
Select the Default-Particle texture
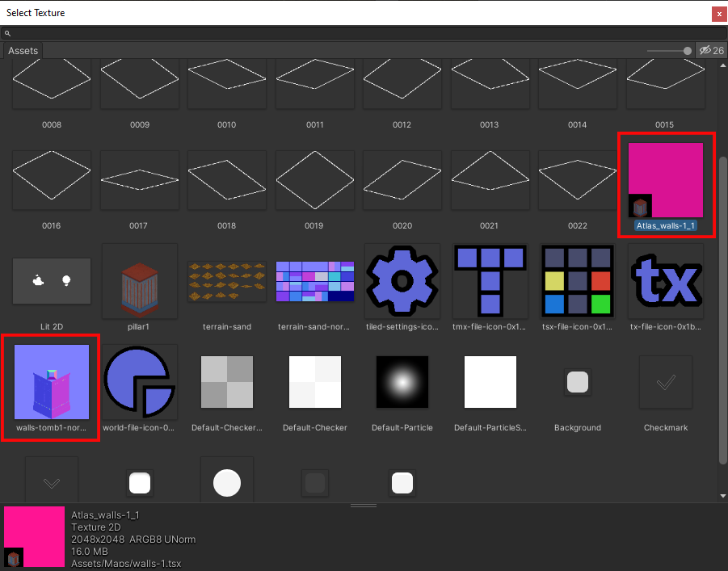pos(402,382)
